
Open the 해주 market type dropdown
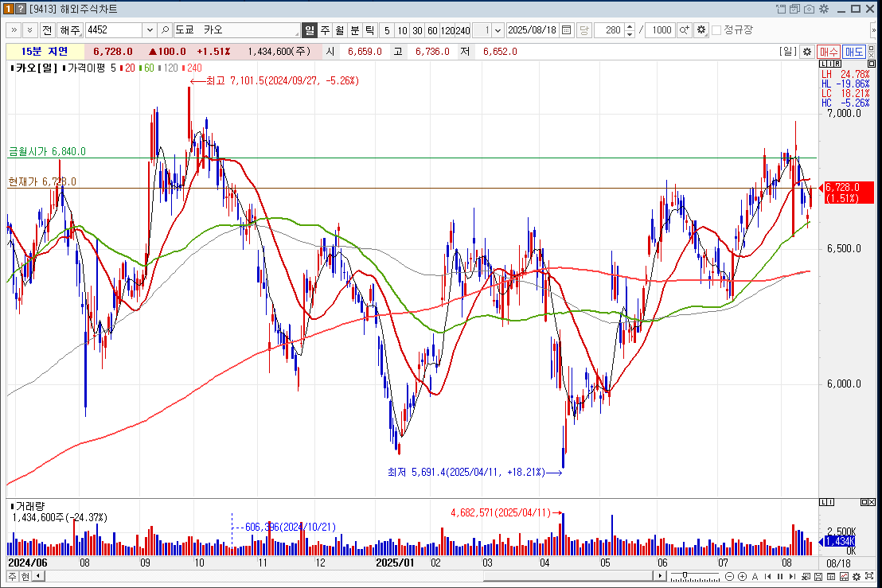point(70,30)
